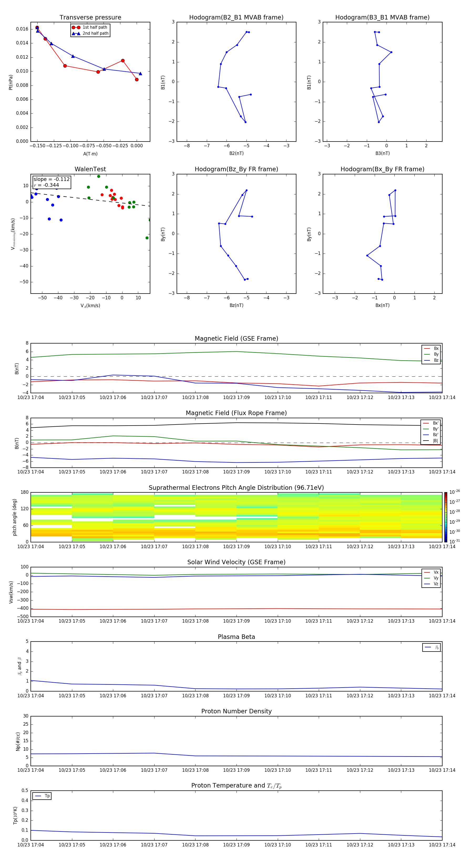Click the pitch angle color bar
473x868 pixels.
446,517
